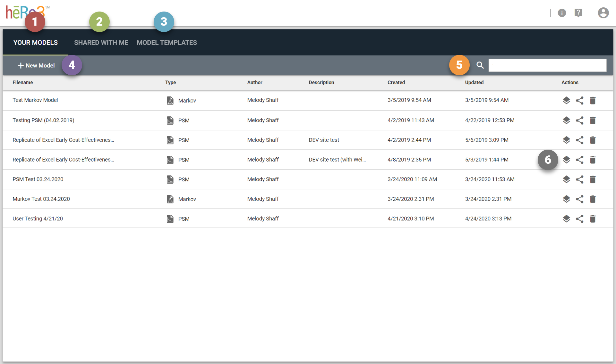This screenshot has height=364, width=616.
Task: Delete User Testing 4/21/20 model
Action: [x=593, y=219]
